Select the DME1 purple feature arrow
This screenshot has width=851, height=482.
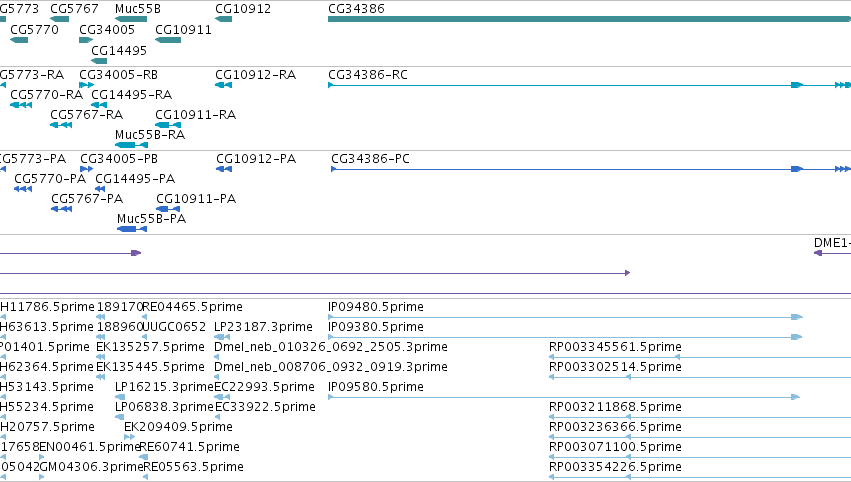click(832, 253)
